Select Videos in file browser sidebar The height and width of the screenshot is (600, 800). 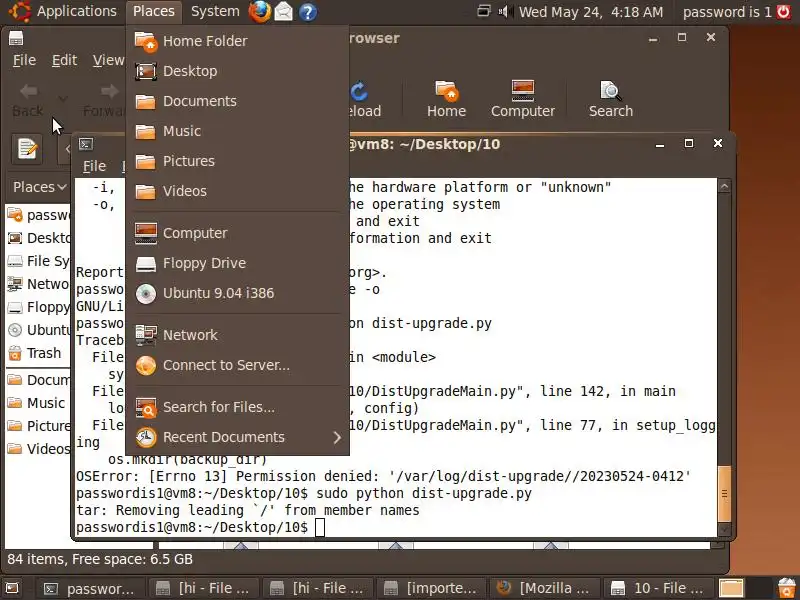point(38,449)
